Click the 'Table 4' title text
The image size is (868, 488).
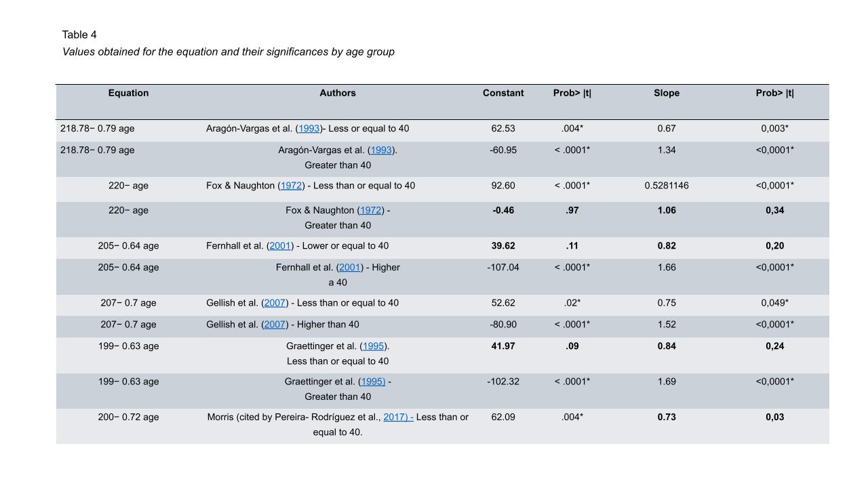click(79, 35)
